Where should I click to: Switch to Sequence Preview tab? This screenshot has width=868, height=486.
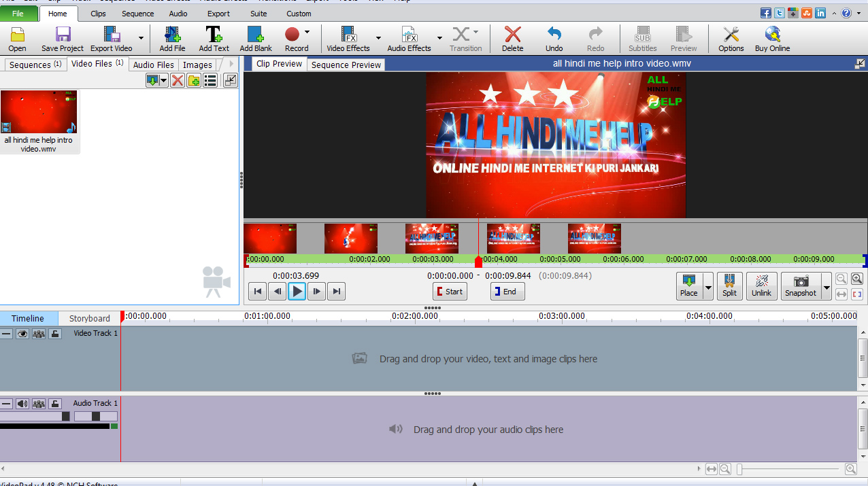(346, 65)
